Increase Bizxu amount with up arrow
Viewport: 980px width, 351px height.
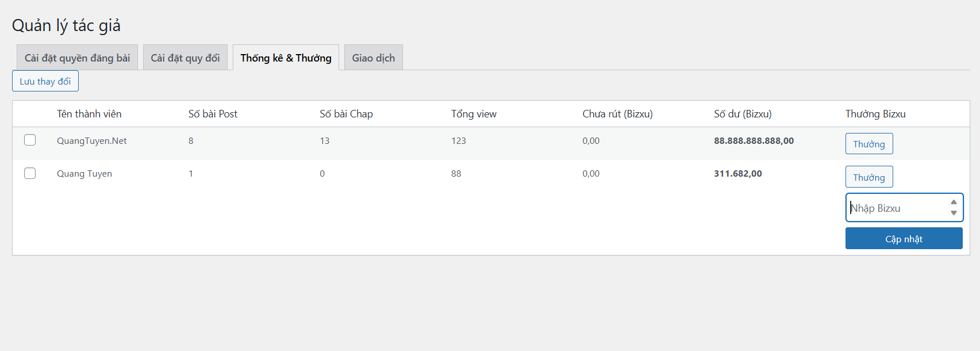tap(954, 202)
